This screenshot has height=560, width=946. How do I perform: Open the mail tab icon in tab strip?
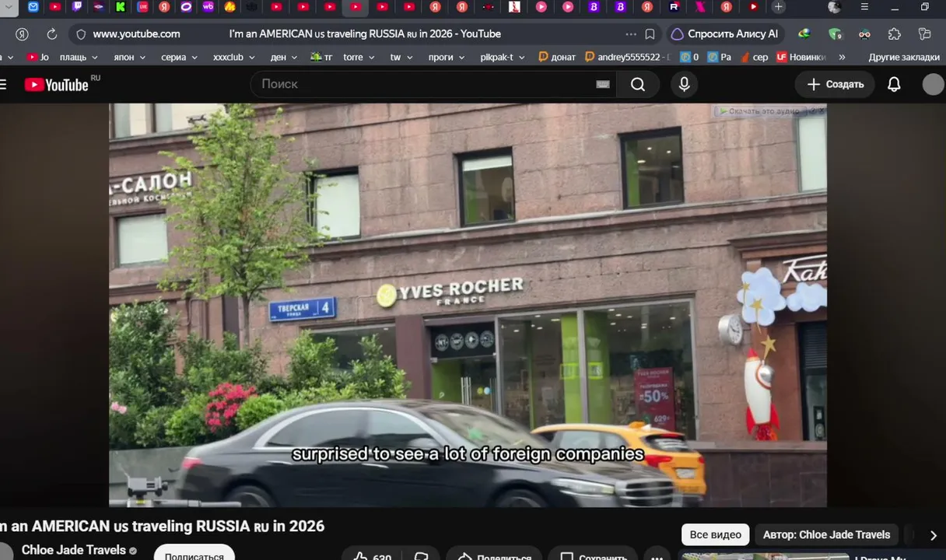(33, 7)
